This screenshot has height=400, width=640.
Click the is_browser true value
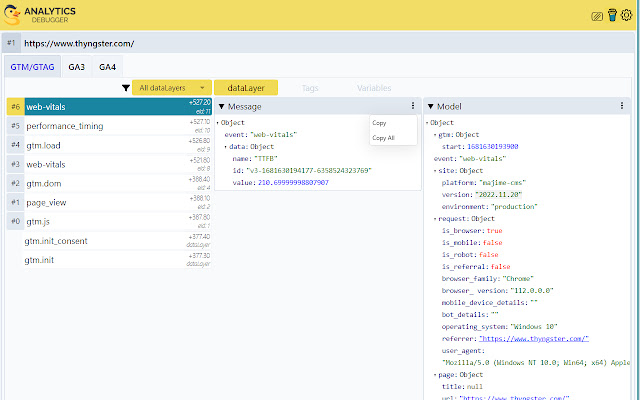[494, 231]
